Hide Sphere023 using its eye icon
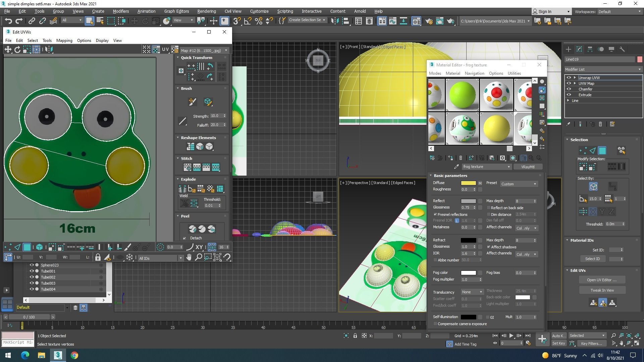The height and width of the screenshot is (362, 644). [32, 265]
